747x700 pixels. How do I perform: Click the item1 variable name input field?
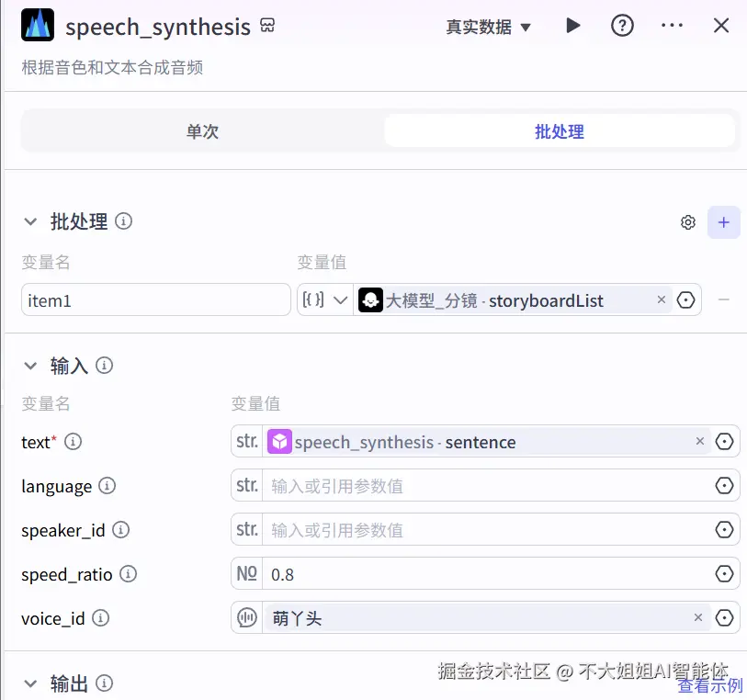click(x=154, y=299)
